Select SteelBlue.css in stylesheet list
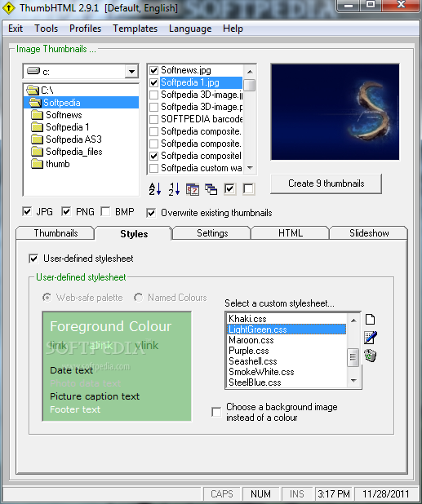The height and width of the screenshot is (504, 422). tap(287, 382)
